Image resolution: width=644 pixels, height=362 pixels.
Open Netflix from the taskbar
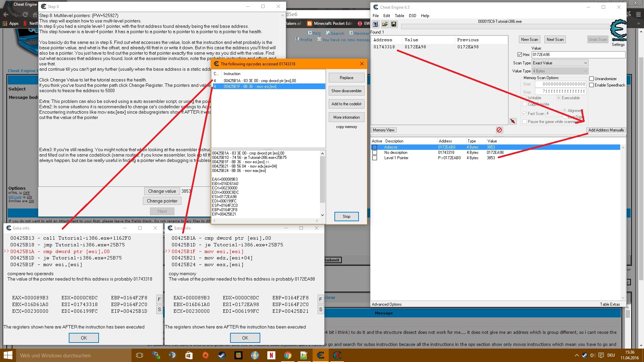(x=271, y=355)
